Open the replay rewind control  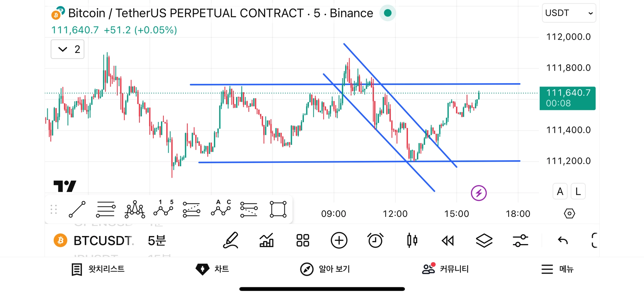pyautogui.click(x=448, y=240)
